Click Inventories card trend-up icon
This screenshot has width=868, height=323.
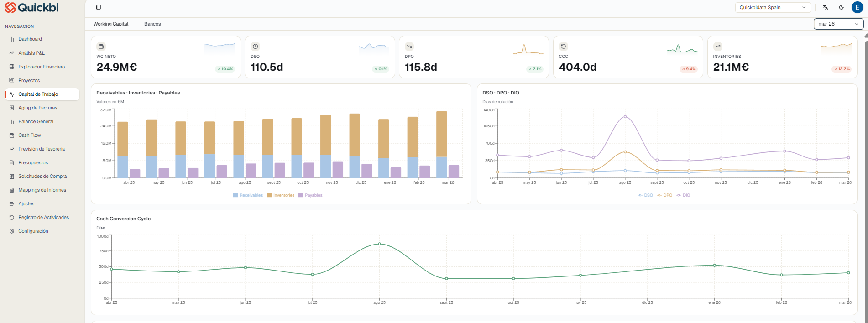point(718,47)
